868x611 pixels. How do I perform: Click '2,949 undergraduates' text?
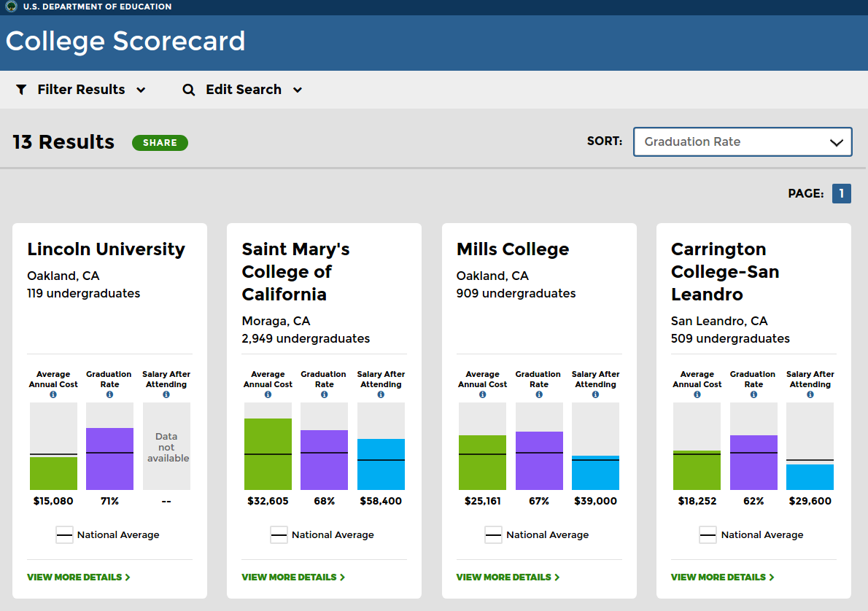coord(306,339)
